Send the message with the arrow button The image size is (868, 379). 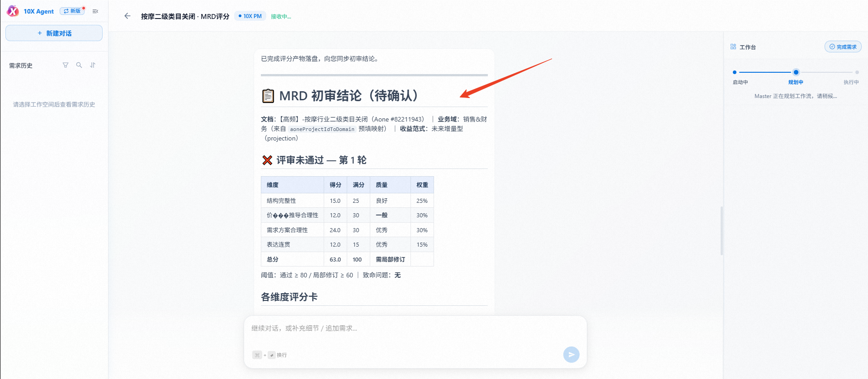pos(571,355)
